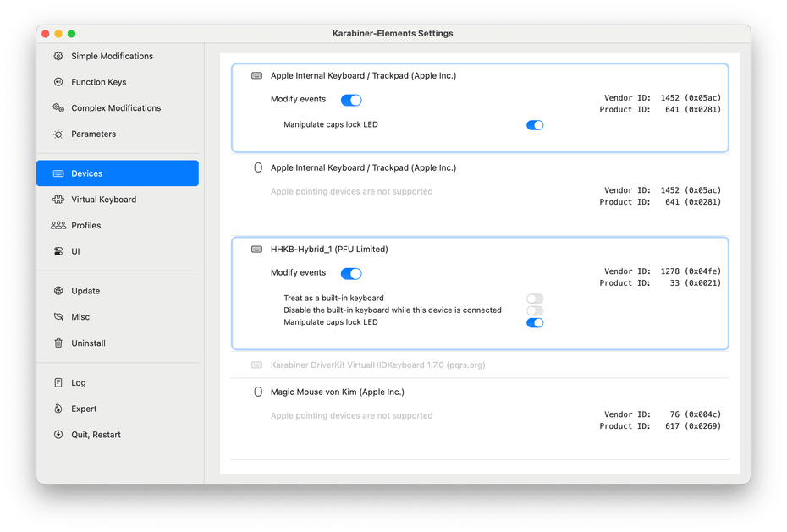Click the Virtual Keyboard puzzle icon
The width and height of the screenshot is (787, 532).
(x=58, y=200)
